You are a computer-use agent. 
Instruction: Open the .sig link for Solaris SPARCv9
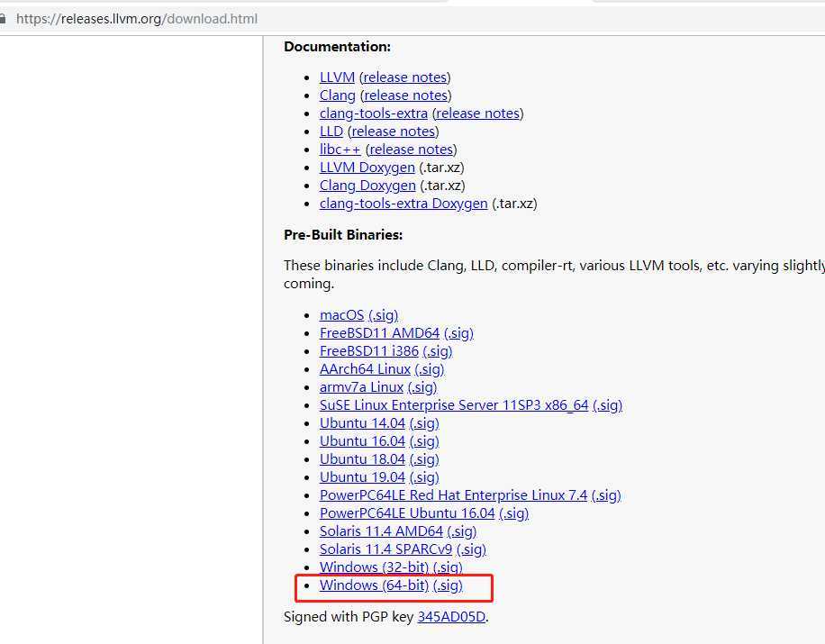(x=471, y=549)
